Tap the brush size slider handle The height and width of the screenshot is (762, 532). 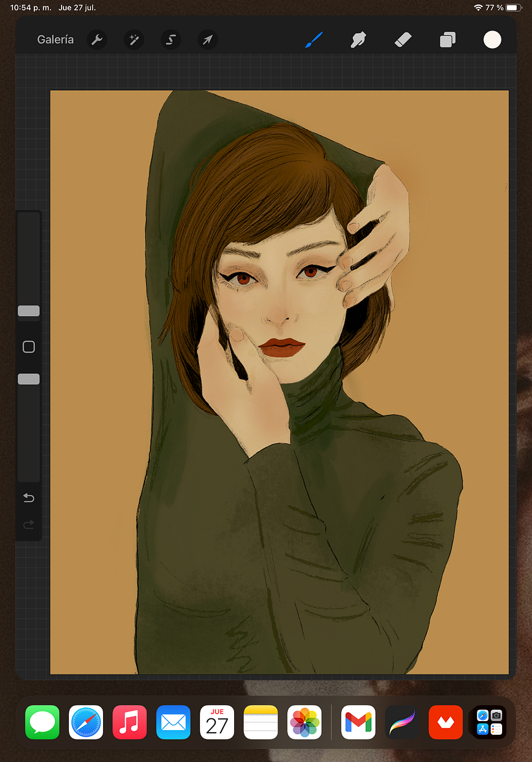pyautogui.click(x=29, y=311)
